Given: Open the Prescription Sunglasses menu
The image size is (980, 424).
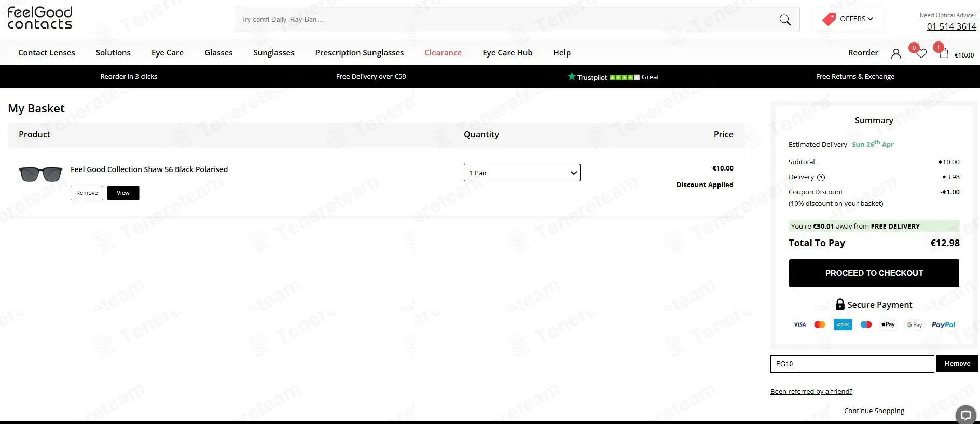Looking at the screenshot, I should pos(360,53).
